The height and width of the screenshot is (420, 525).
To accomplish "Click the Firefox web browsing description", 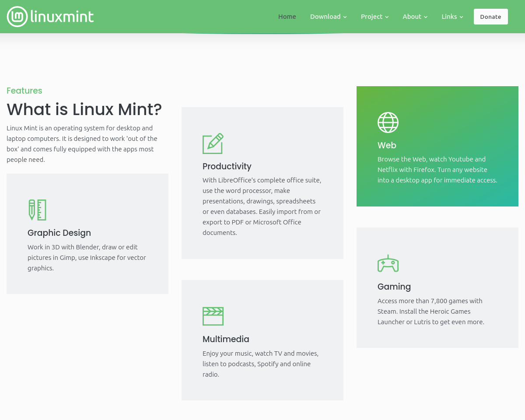I will point(437,170).
